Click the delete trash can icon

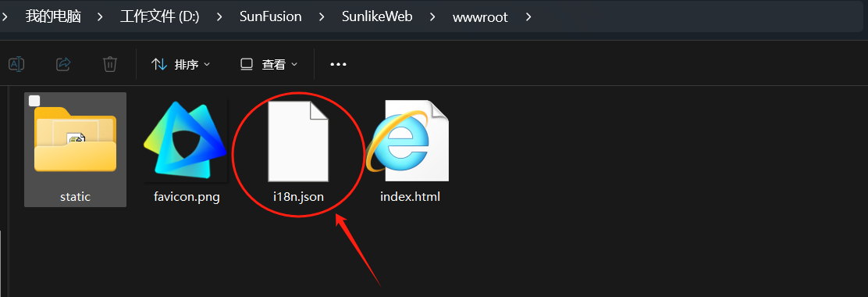point(110,64)
